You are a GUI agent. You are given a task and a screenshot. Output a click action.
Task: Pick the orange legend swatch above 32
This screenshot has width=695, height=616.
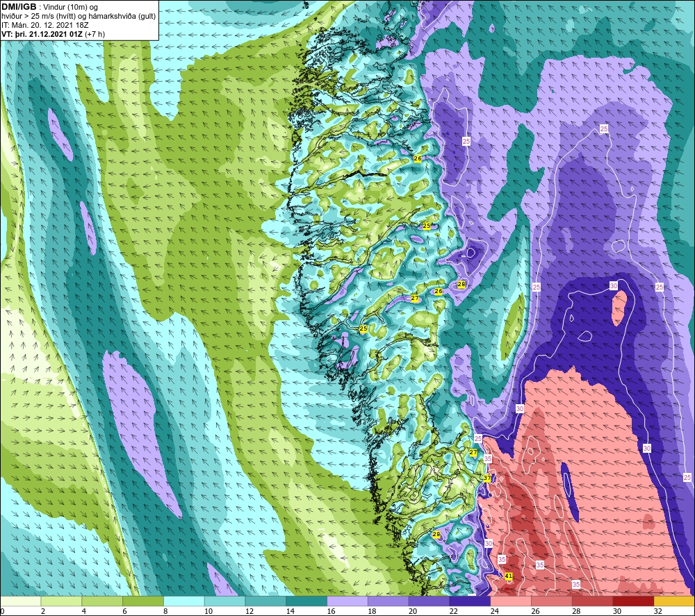click(674, 601)
